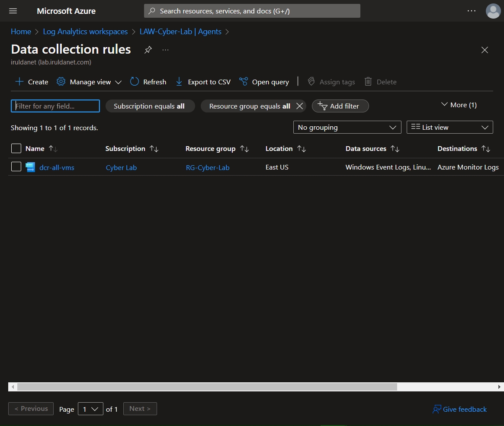The width and height of the screenshot is (504, 426).
Task: Click the dcr-all-vms resource icon
Action: click(30, 167)
